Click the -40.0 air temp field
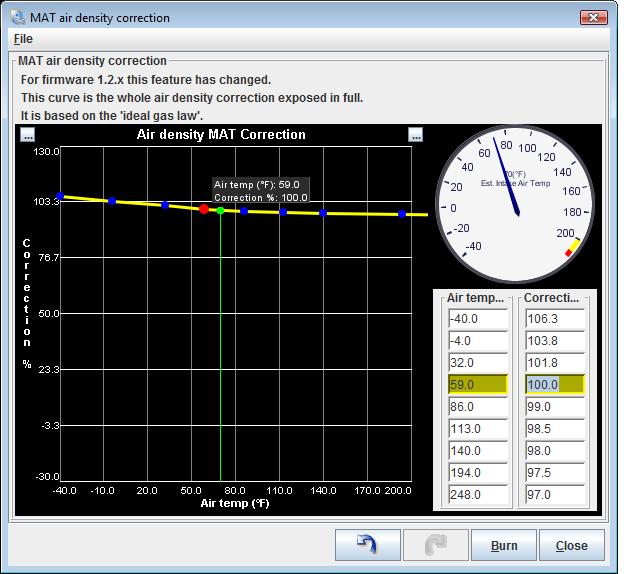Viewport: 638px width, 574px height. (475, 319)
